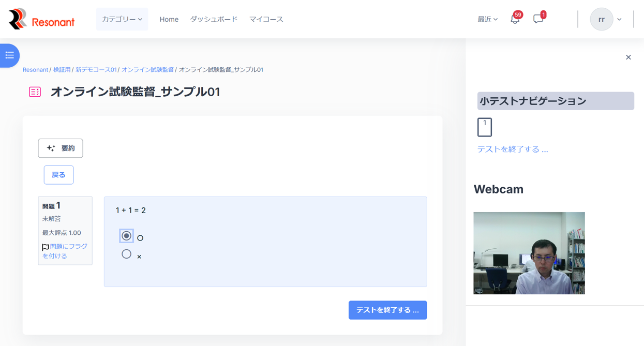Screen dimensions: 644x346
Task: Go to ダッシュボード in top navigation
Action: (214, 19)
